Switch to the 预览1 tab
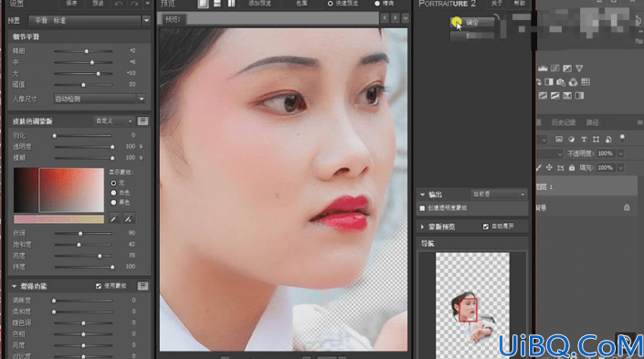Image resolution: width=644 pixels, height=359 pixels. pos(173,19)
